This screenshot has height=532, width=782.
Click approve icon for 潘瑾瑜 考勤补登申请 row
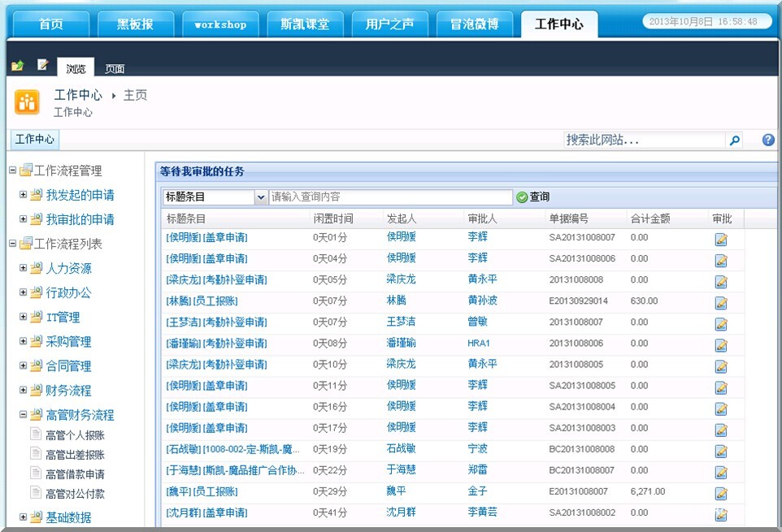720,344
